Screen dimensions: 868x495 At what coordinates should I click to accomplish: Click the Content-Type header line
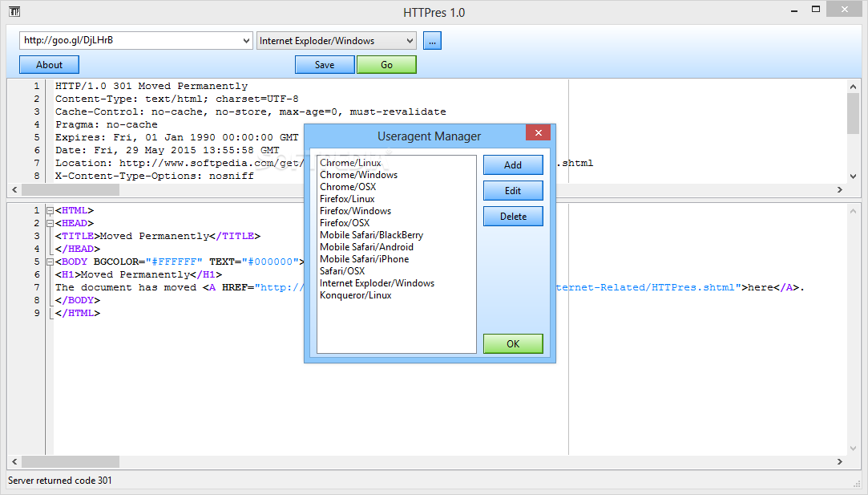click(x=176, y=99)
